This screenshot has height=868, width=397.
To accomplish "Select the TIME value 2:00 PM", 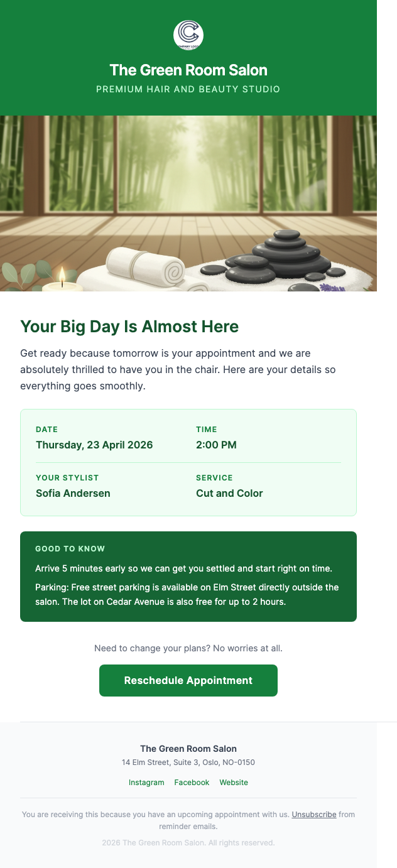I will pos(216,445).
